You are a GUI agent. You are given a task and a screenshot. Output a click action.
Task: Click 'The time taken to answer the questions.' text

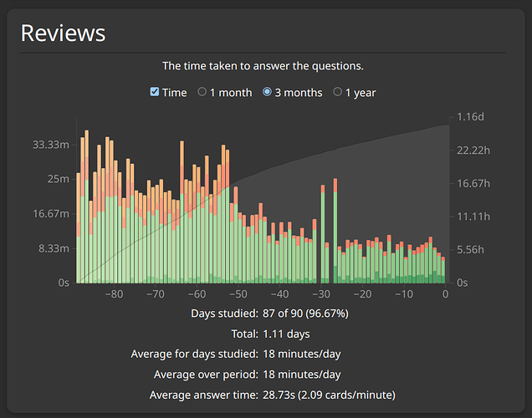(x=263, y=66)
